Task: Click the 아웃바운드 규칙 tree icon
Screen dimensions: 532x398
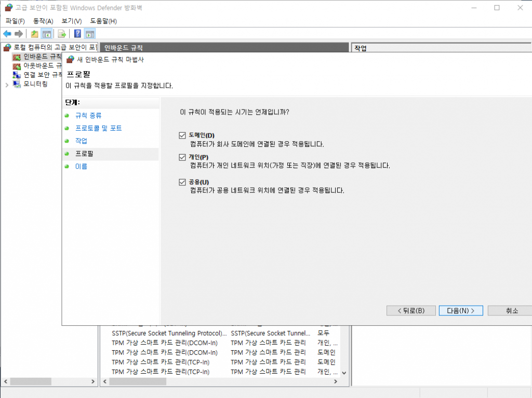Action: pos(17,66)
